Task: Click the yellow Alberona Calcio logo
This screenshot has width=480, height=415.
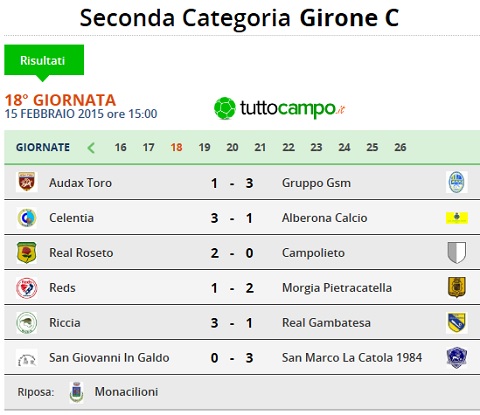Action: click(457, 218)
